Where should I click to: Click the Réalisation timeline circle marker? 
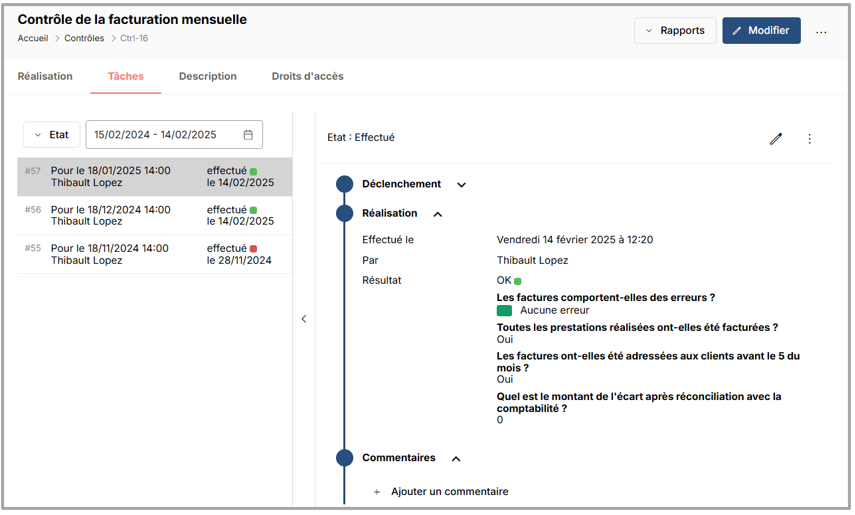[x=345, y=213]
